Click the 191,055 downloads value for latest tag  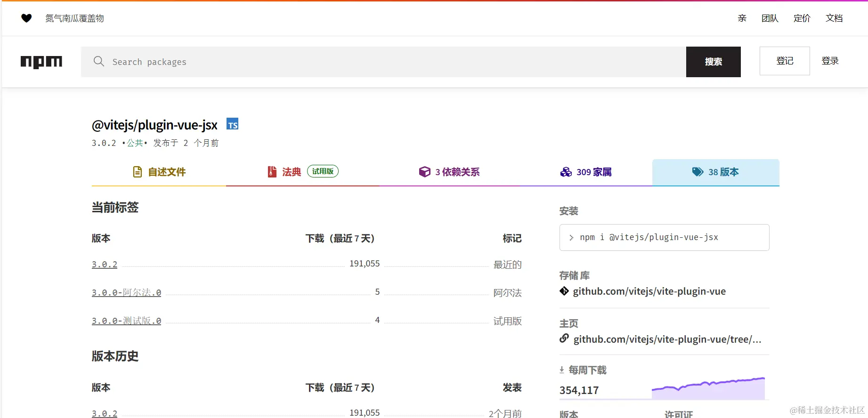click(365, 264)
